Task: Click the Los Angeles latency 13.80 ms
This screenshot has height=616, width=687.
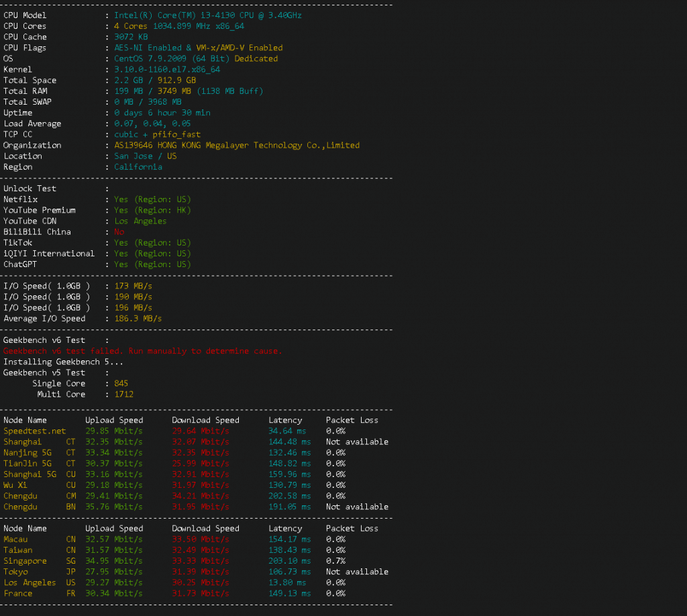Action: pos(287,582)
